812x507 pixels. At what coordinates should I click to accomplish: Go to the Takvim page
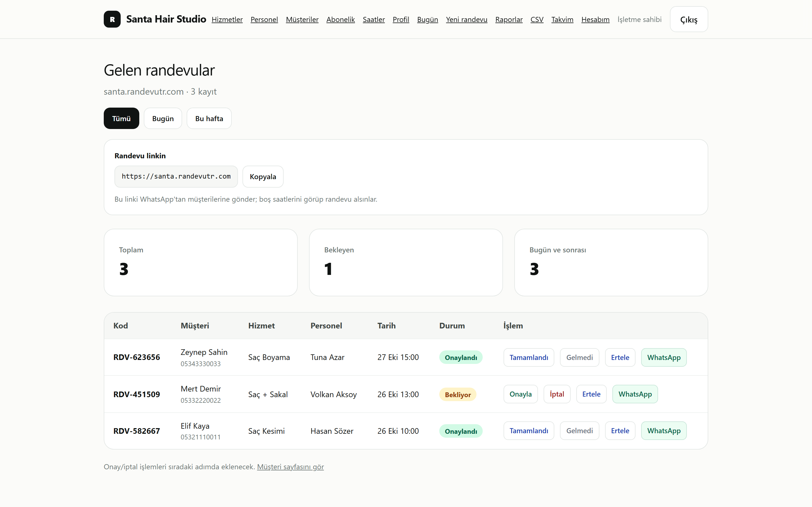[562, 19]
